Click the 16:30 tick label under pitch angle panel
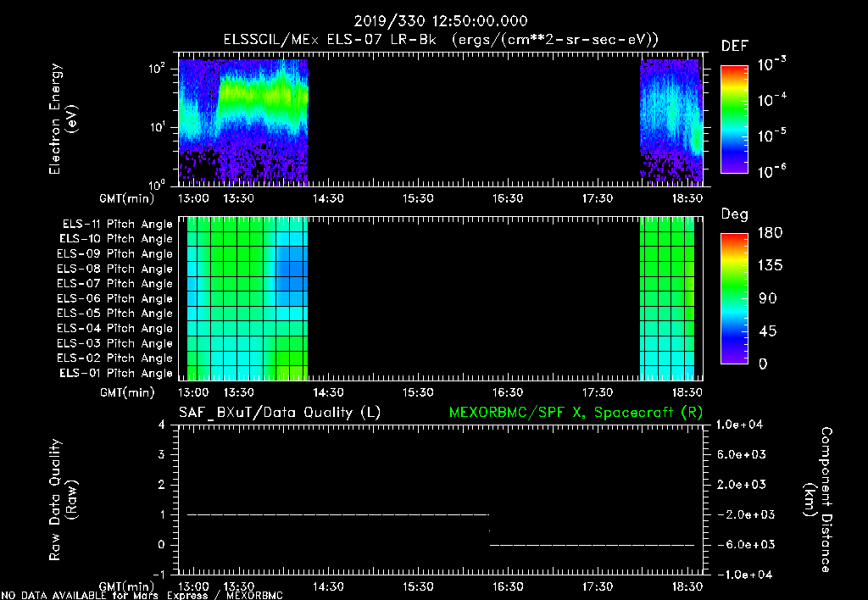The height and width of the screenshot is (600, 868). 508,392
